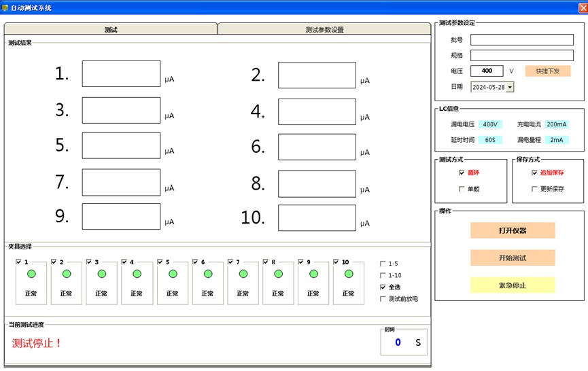
Task: Uncheck the fixture 3 checkbox
Action: (89, 262)
